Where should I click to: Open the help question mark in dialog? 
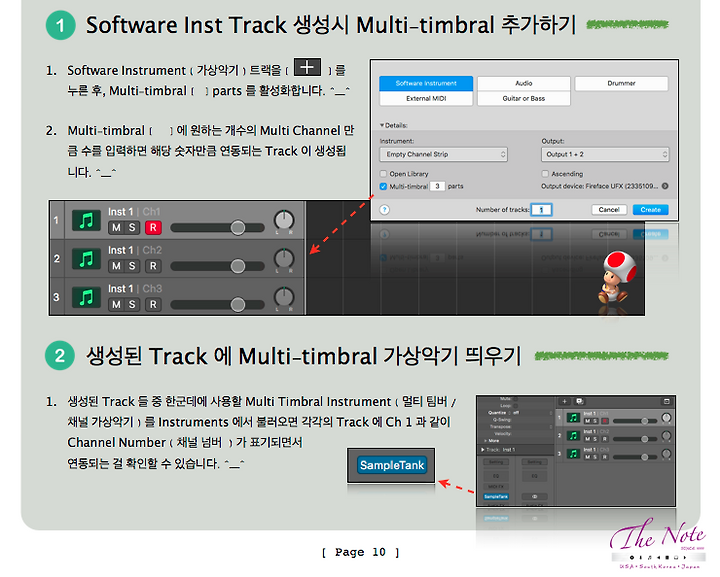(x=385, y=210)
